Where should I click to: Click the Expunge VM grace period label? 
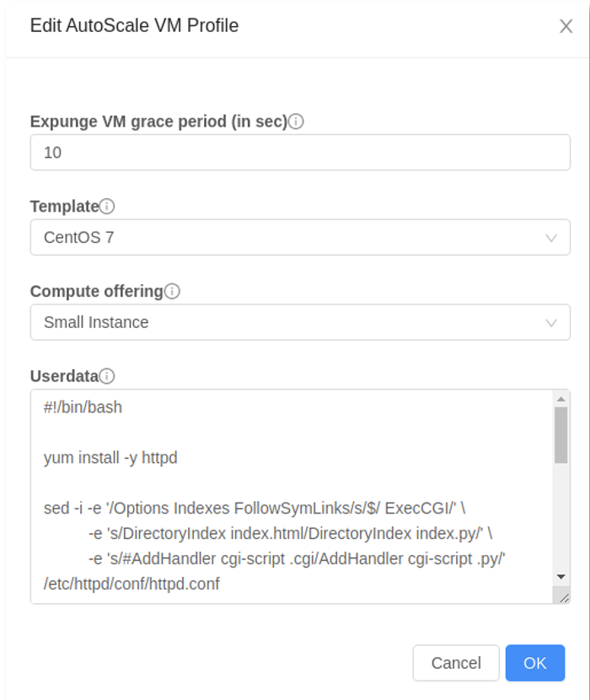coord(159,121)
